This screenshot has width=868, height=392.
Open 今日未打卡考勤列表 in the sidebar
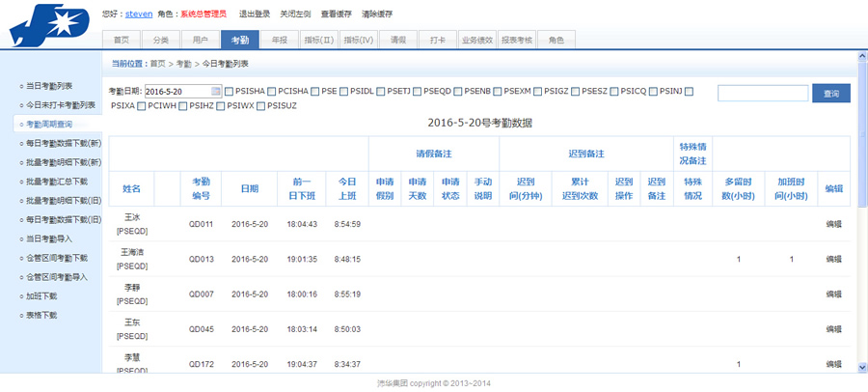pos(61,105)
